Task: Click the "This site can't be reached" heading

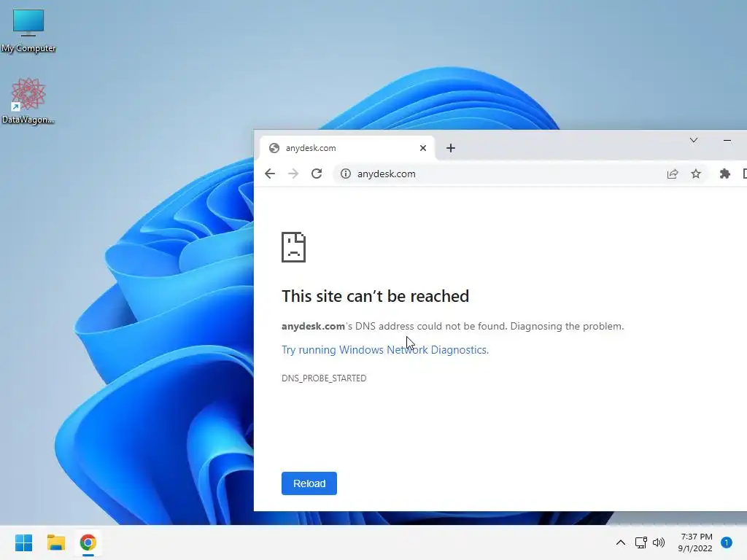Action: 376,296
